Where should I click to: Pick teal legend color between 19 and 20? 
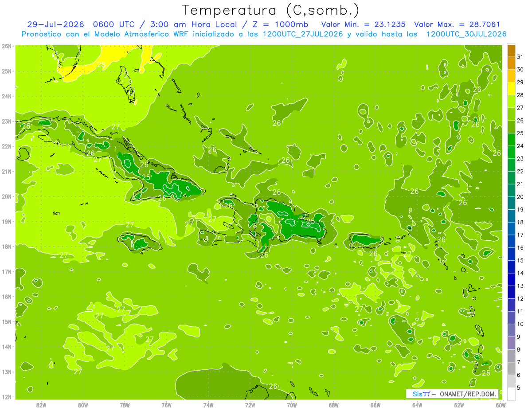(x=511, y=203)
